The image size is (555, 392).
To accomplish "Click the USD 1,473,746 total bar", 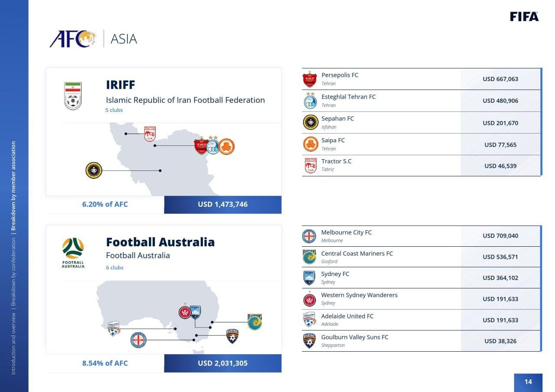I will coord(222,204).
